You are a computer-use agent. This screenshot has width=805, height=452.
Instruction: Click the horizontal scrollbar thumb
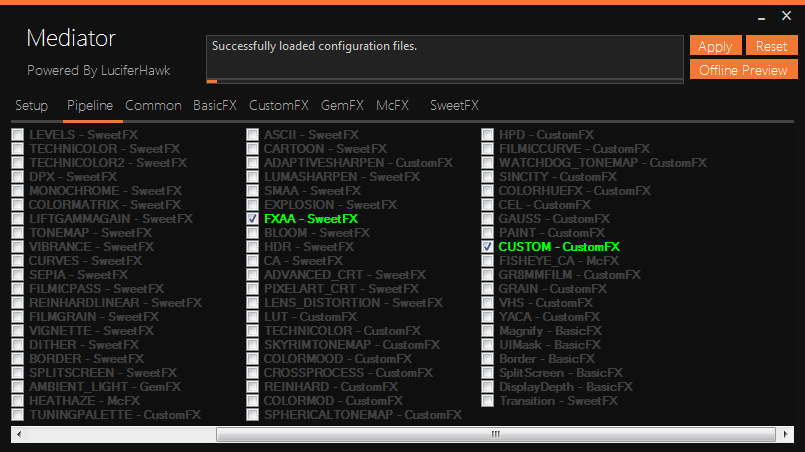pyautogui.click(x=495, y=435)
